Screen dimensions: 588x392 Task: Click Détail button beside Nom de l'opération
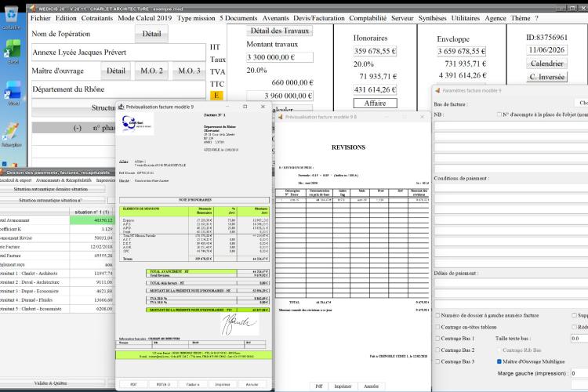pyautogui.click(x=151, y=34)
